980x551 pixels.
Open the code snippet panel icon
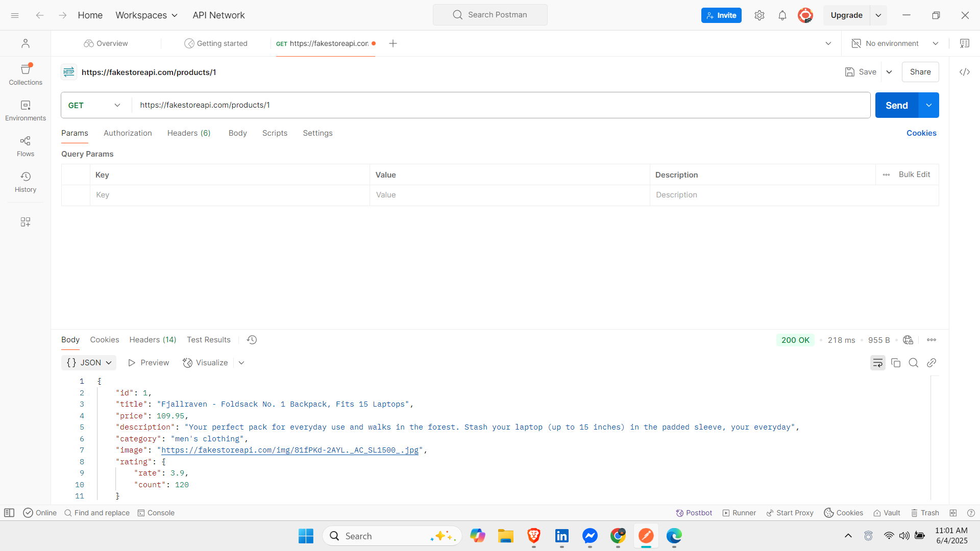click(964, 72)
